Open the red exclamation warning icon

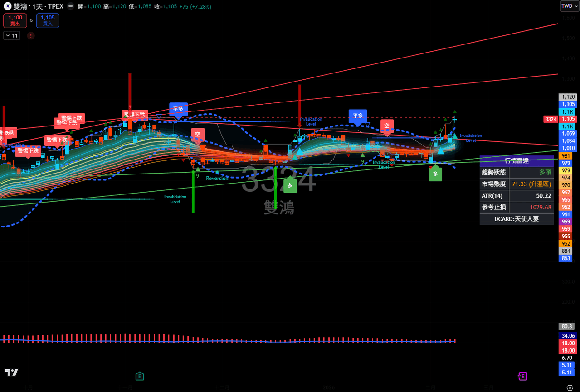31,35
